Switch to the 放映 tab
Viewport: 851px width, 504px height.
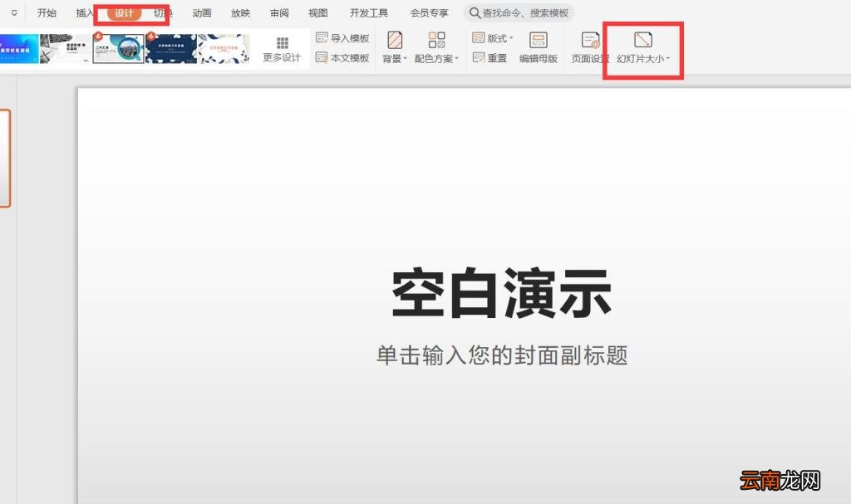pyautogui.click(x=240, y=12)
